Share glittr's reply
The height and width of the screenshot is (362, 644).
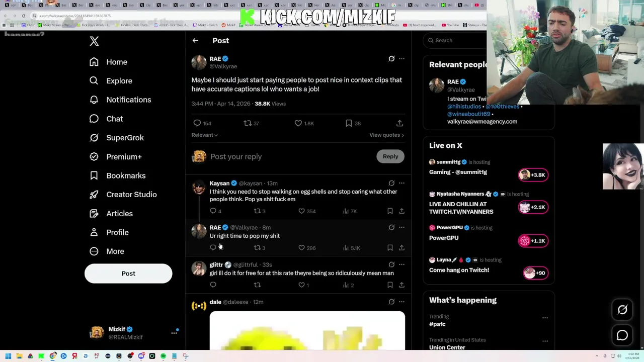click(401, 285)
